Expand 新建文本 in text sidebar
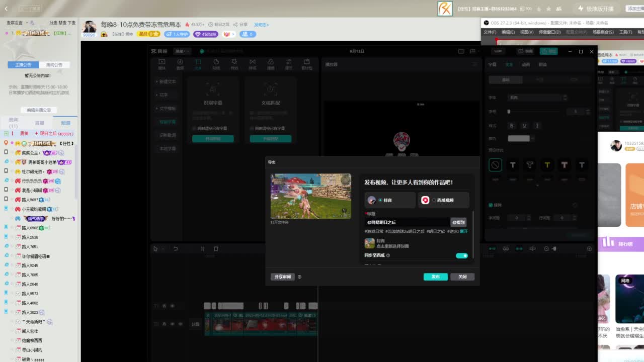 [167, 81]
